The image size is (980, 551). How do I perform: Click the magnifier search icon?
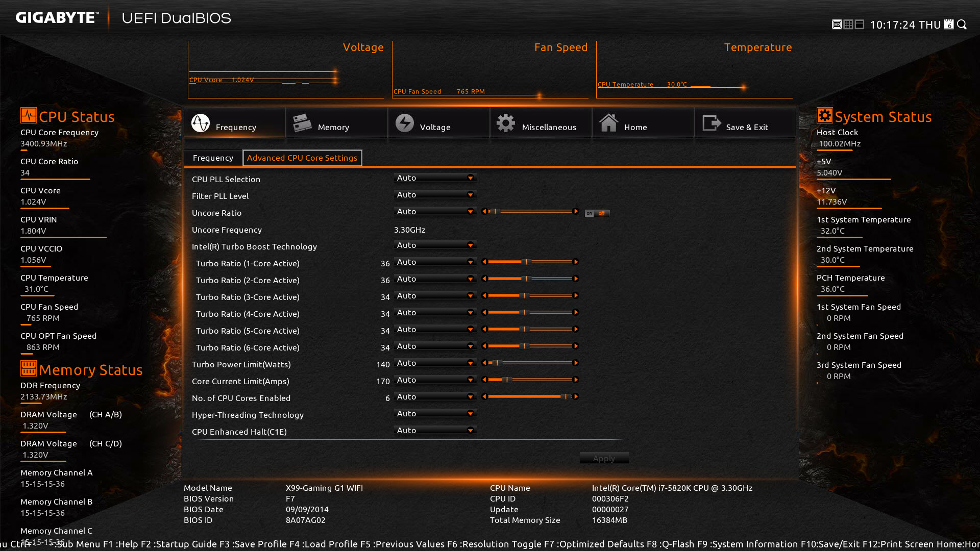pos(962,24)
